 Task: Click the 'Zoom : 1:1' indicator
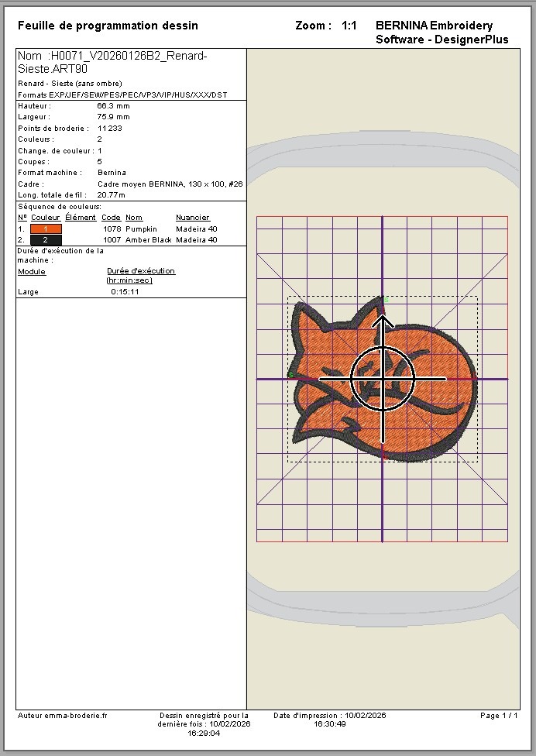(326, 26)
